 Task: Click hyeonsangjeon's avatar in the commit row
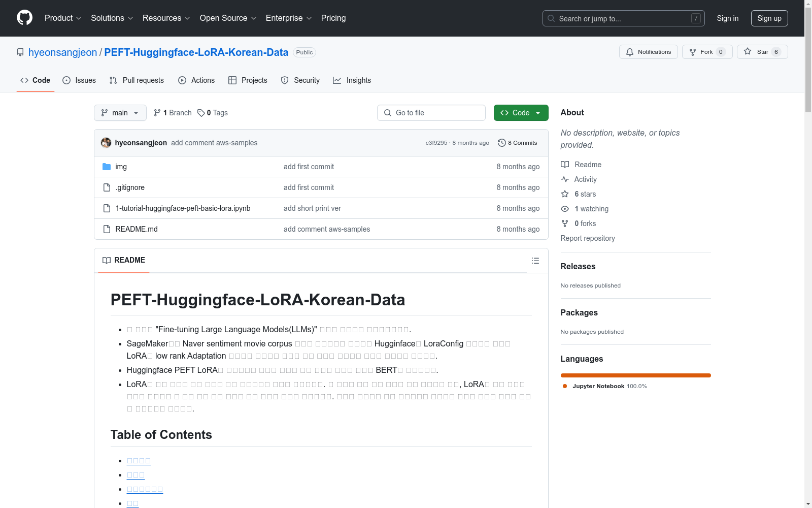click(106, 143)
